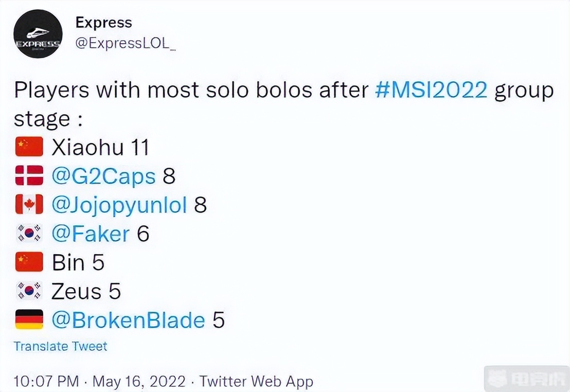Click the China flag beside Xiaohu

click(29, 148)
